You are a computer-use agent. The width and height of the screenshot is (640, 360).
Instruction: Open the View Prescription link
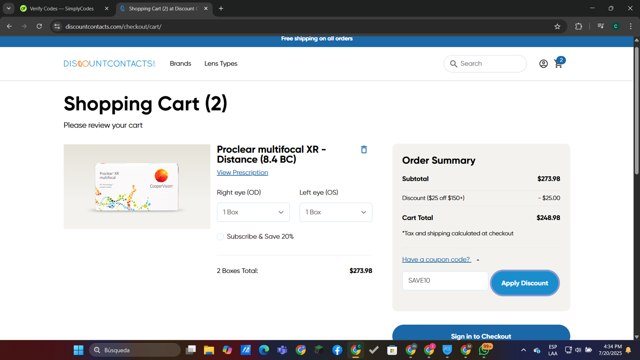[x=242, y=173]
